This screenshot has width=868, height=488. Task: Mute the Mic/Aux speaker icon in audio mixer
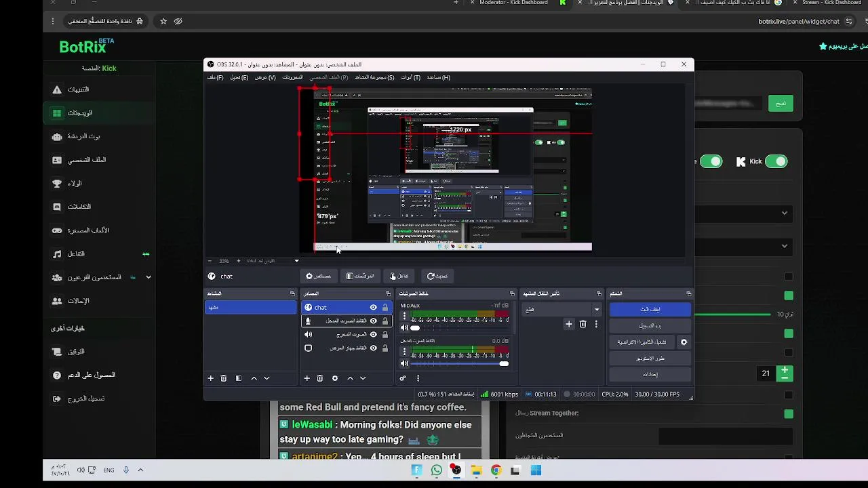pos(405,327)
